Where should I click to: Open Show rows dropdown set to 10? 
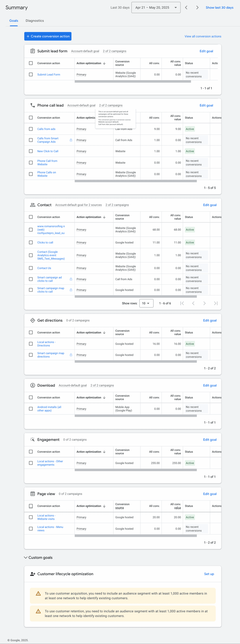click(x=146, y=303)
